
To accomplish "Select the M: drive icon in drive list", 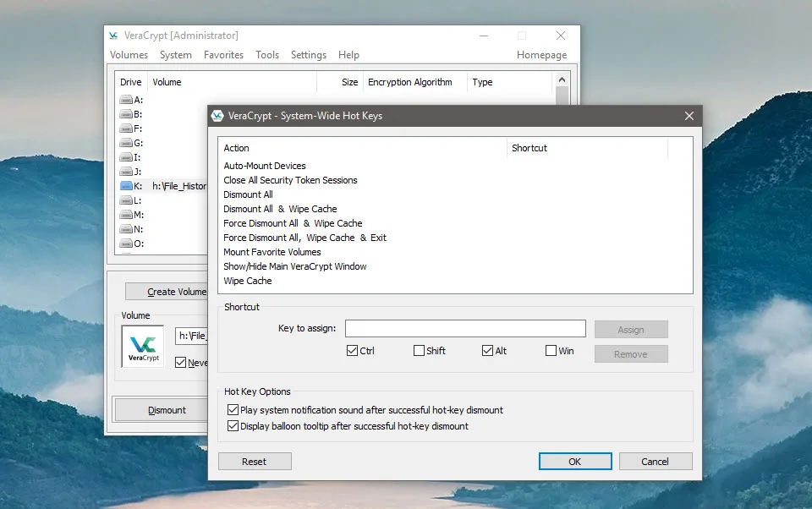I will (x=126, y=215).
